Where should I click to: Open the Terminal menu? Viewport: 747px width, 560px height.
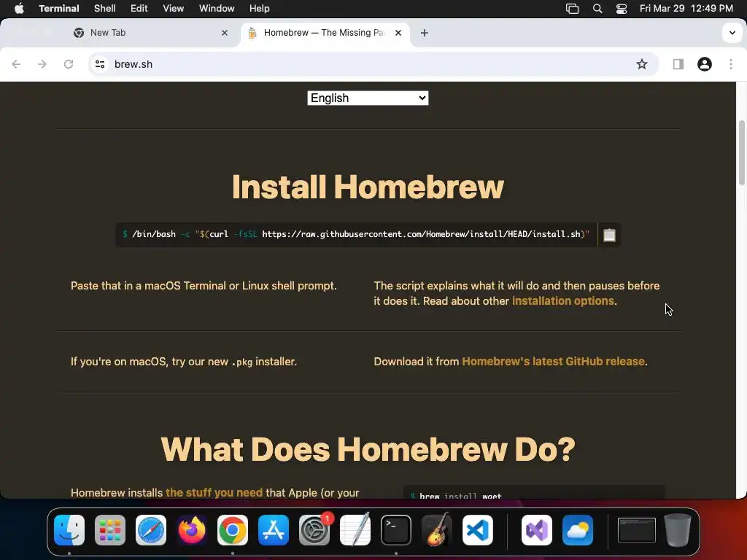click(x=59, y=9)
